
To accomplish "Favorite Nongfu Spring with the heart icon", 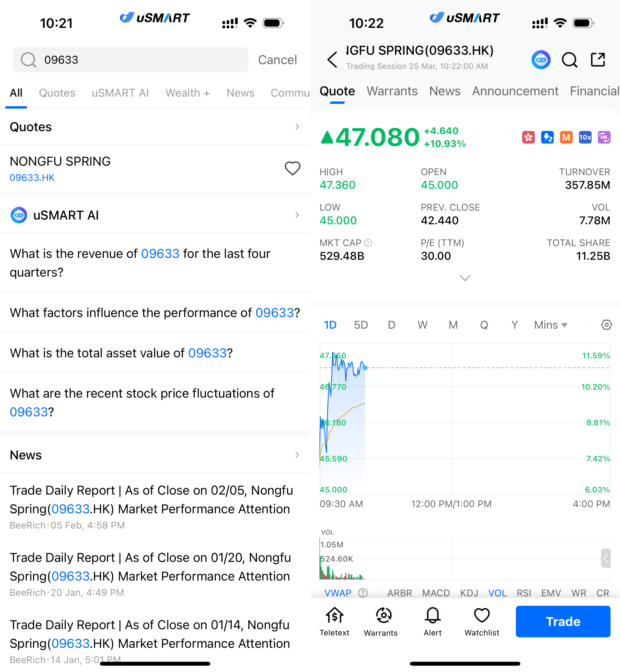I will (x=292, y=169).
